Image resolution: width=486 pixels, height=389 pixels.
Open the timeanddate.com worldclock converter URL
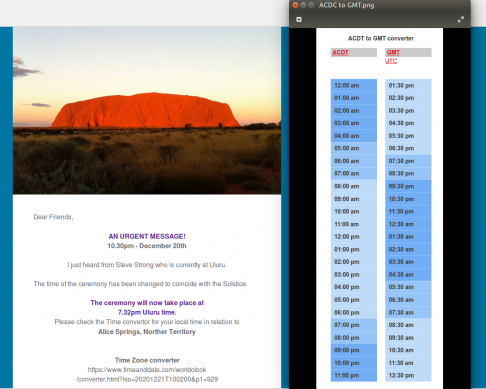(x=147, y=374)
